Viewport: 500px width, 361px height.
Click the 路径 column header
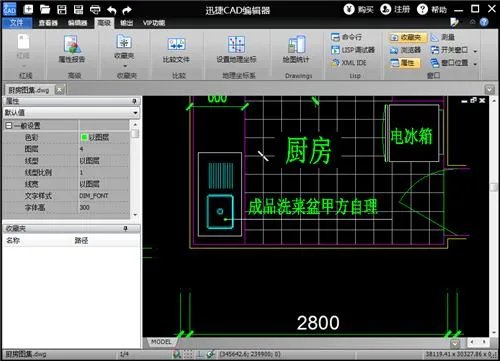click(81, 240)
